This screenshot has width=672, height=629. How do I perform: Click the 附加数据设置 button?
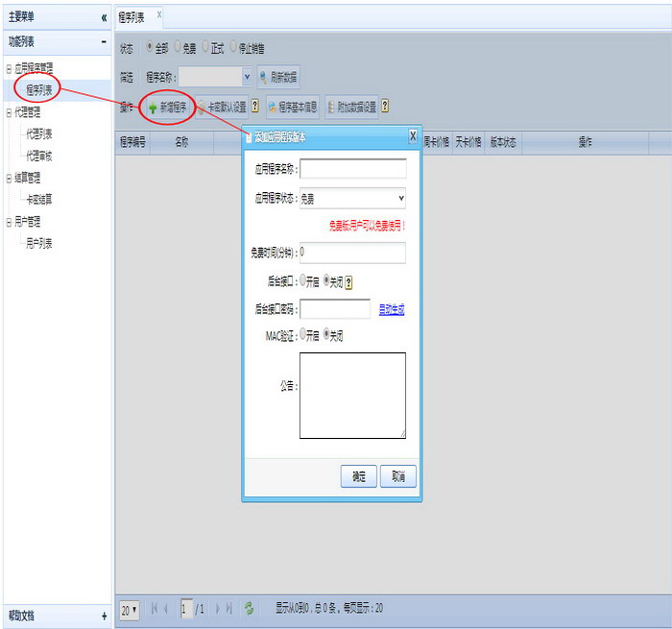pyautogui.click(x=352, y=107)
